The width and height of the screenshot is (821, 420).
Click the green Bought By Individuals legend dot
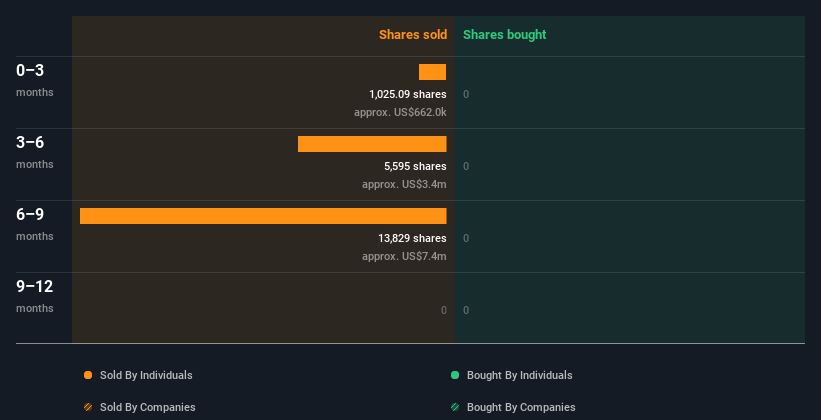click(x=455, y=375)
